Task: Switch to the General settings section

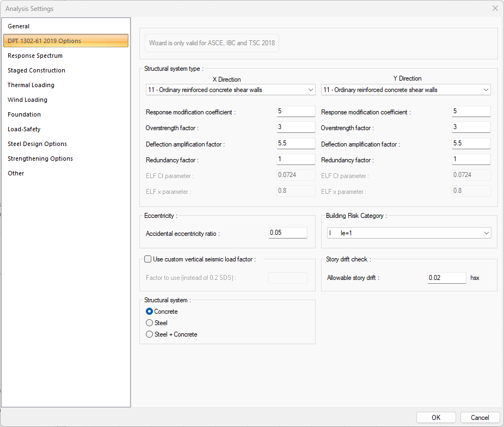Action: pyautogui.click(x=19, y=26)
